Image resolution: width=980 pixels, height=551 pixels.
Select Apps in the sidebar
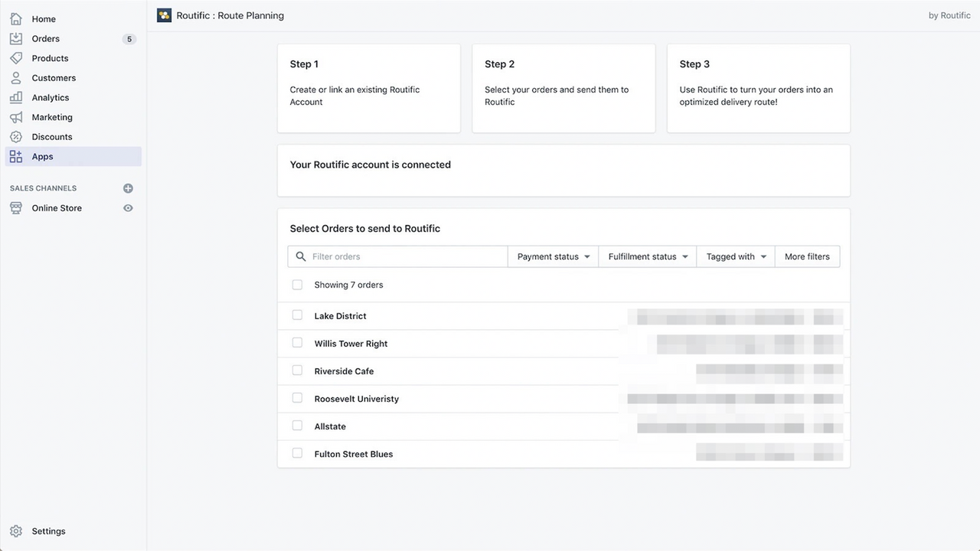coord(73,157)
